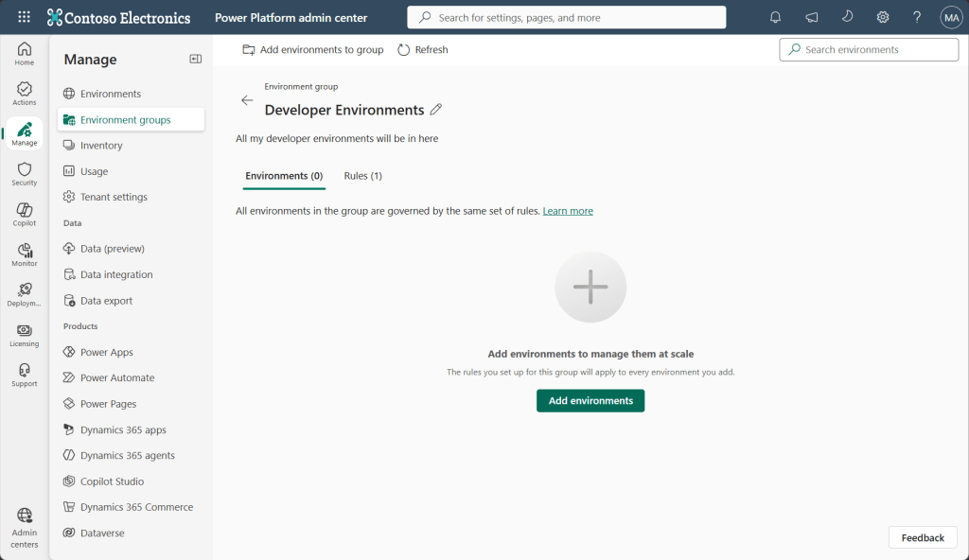Toggle the dark mode moon icon
The image size is (969, 560).
pyautogui.click(x=847, y=17)
